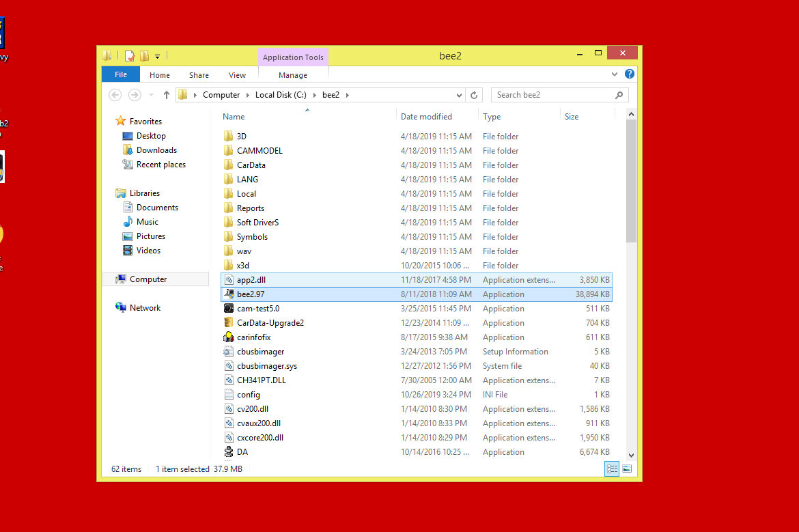Image resolution: width=799 pixels, height=532 pixels.
Task: Select the cam-test5.0 application
Action: click(x=257, y=309)
